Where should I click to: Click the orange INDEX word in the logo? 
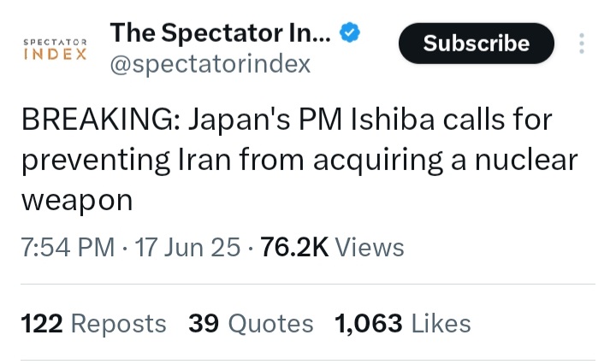[55, 54]
